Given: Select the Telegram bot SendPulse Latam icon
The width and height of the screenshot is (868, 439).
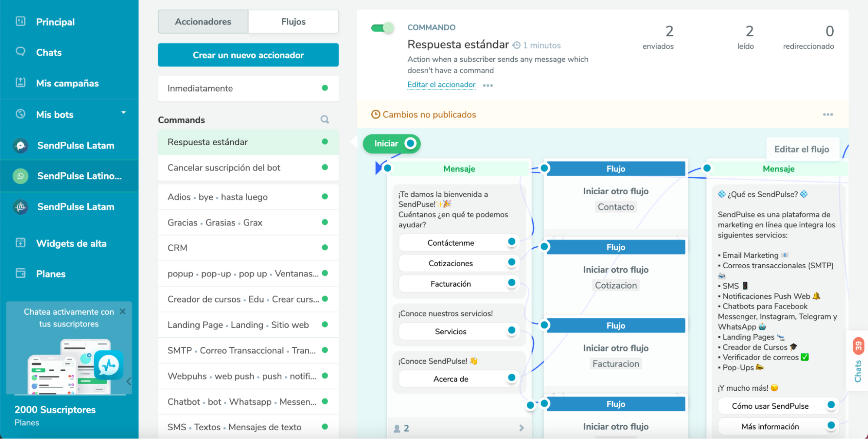Looking at the screenshot, I should 20,207.
